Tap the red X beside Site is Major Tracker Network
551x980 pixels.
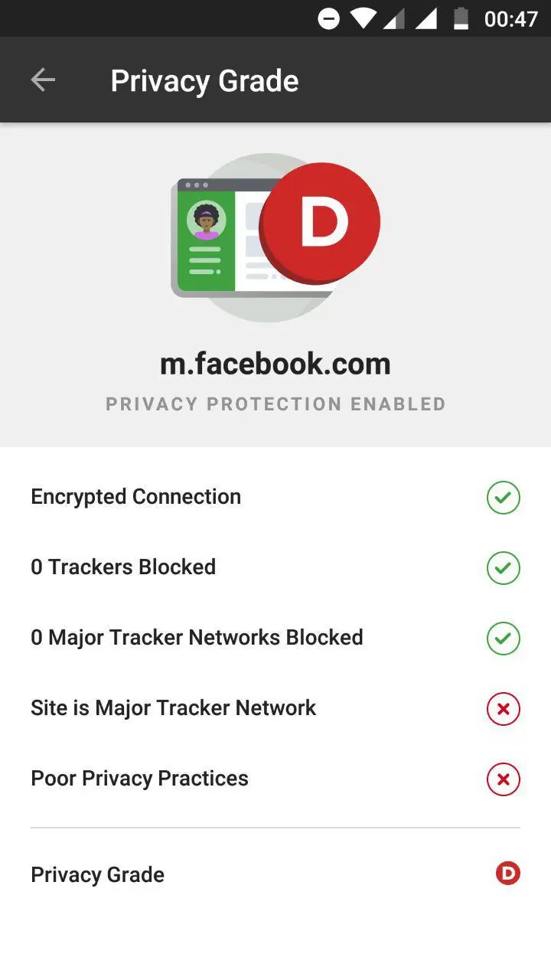503,709
